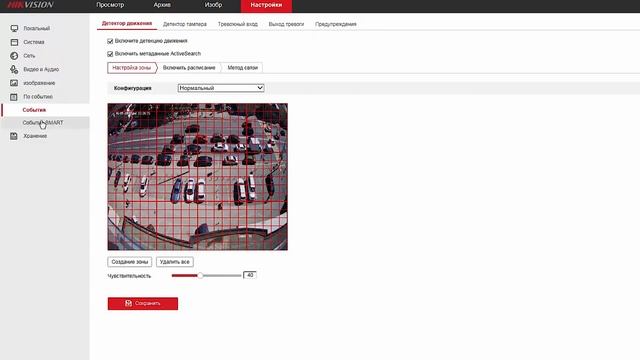Open Видео и Аудио settings in sidebar

(41, 69)
